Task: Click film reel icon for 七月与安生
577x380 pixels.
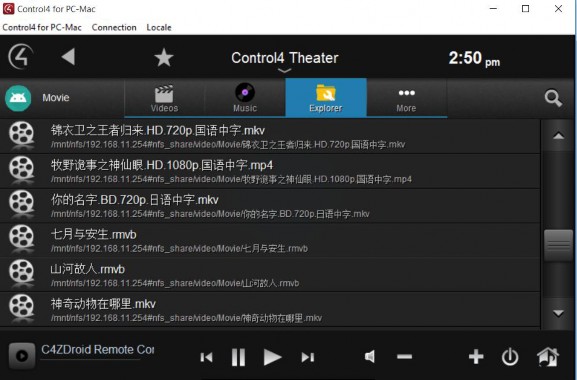Action: point(22,237)
